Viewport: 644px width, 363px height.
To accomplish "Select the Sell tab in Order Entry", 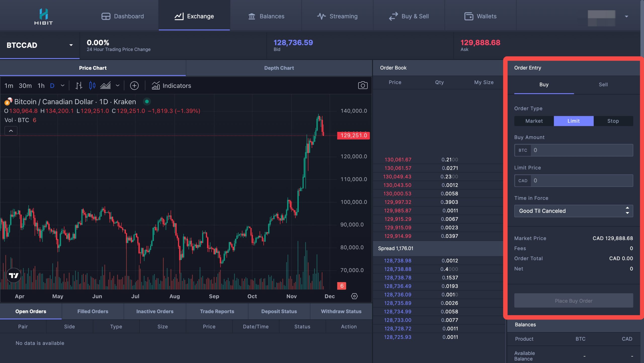I will [603, 85].
